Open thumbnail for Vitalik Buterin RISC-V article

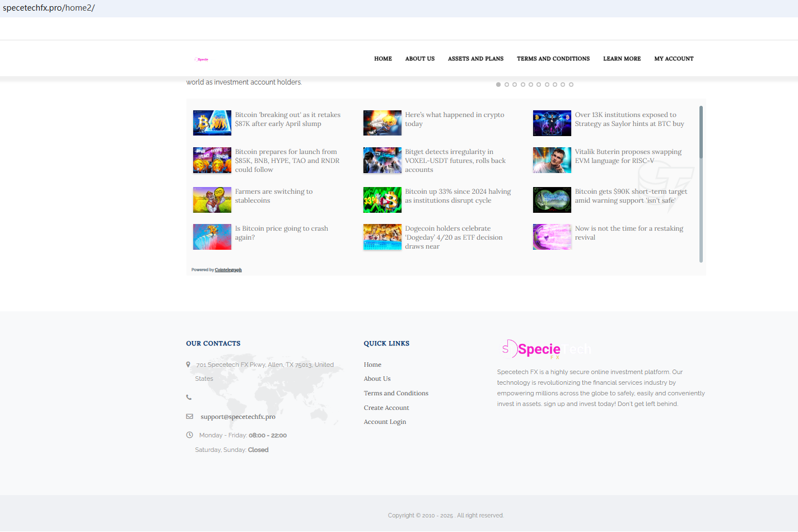pos(552,160)
